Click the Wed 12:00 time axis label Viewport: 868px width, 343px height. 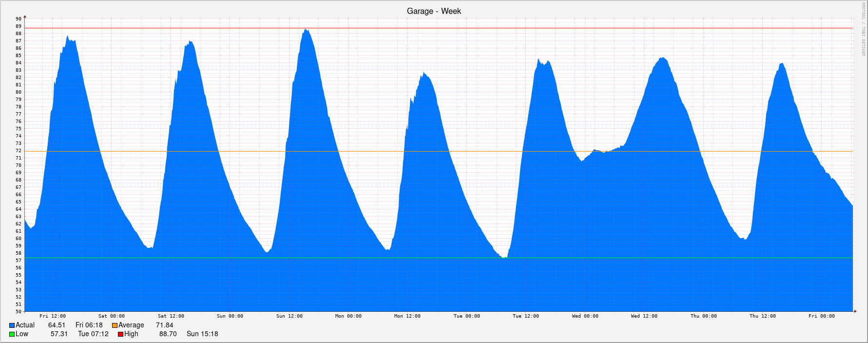click(644, 316)
